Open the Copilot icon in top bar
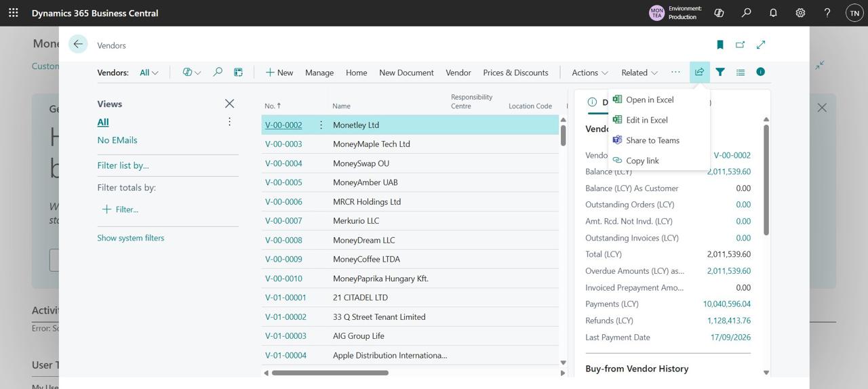This screenshot has height=389, width=868. tap(719, 13)
